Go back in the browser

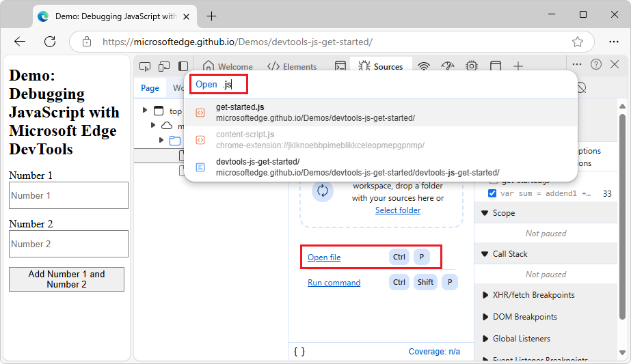20,42
